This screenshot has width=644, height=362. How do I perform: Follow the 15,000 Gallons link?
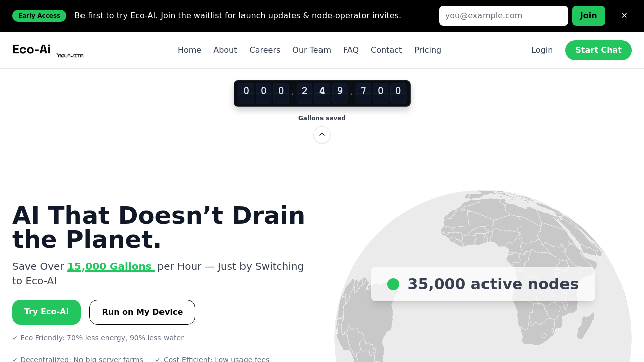(x=111, y=267)
